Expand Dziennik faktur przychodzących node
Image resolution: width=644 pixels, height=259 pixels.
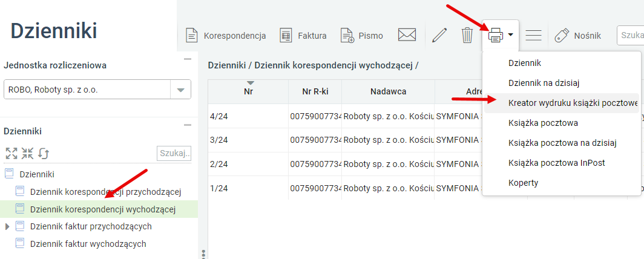click(x=7, y=226)
